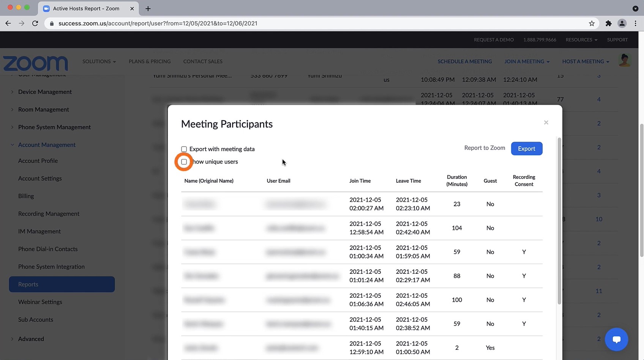Viewport: 644px width, 360px height.
Task: Open the Chrome profile avatar icon
Action: [622, 24]
